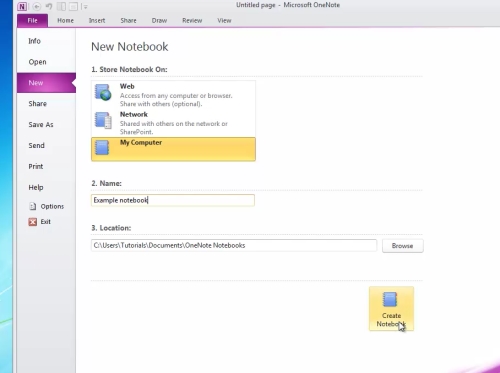
Task: Select the My Computer storage option
Action: pos(173,149)
